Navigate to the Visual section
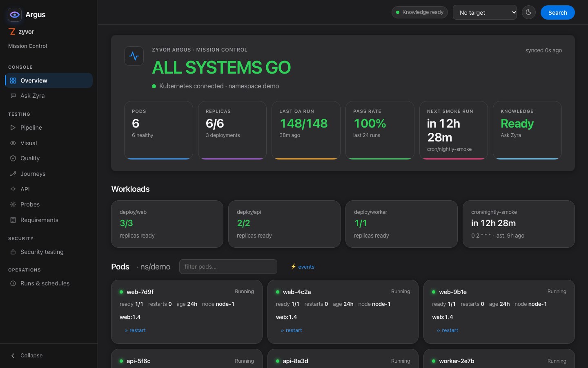Viewport: 588px width, 368px height. (x=49, y=143)
